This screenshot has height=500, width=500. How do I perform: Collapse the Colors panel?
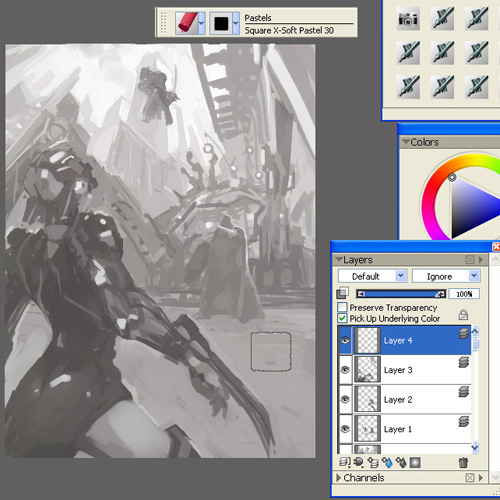[x=405, y=142]
